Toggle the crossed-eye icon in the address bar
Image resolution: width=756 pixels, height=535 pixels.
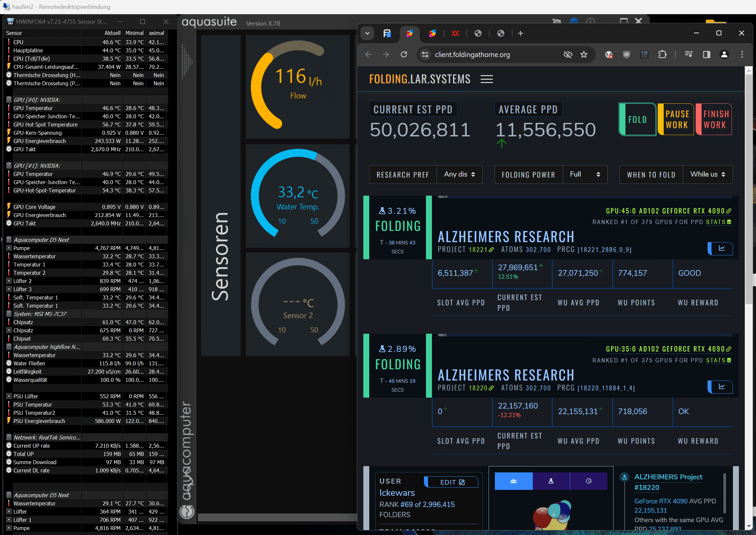coord(568,54)
